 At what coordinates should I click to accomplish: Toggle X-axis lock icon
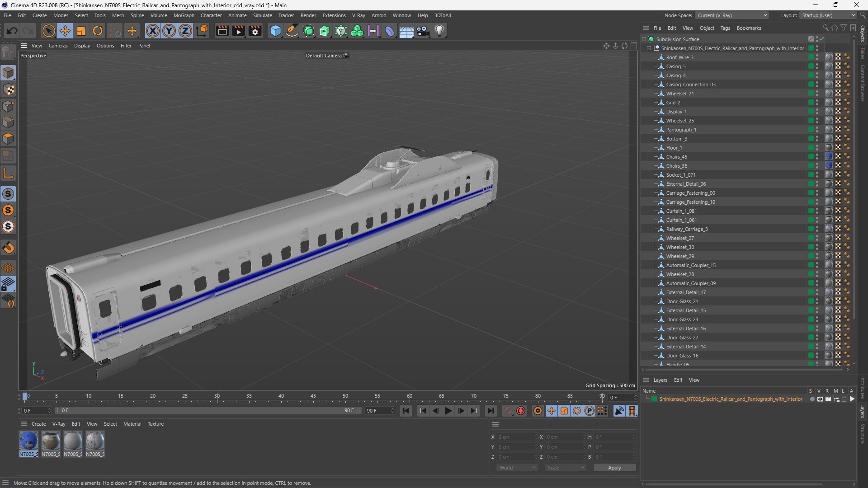tap(153, 31)
